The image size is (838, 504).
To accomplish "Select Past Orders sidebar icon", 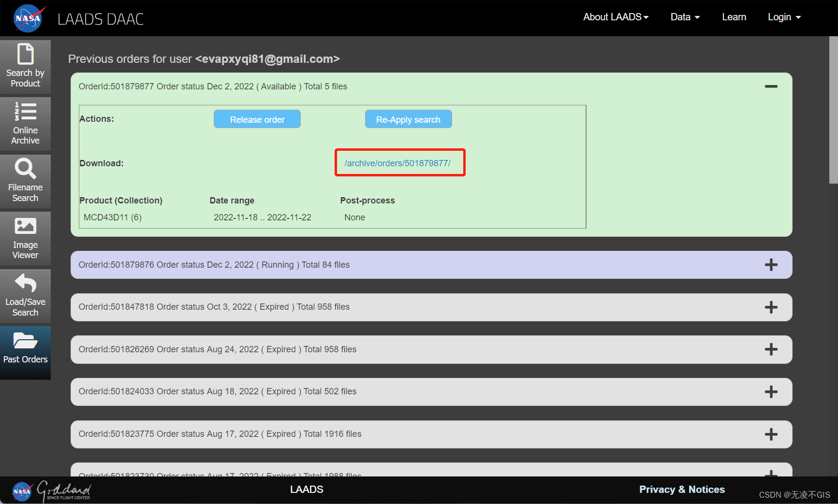I will 25,353.
